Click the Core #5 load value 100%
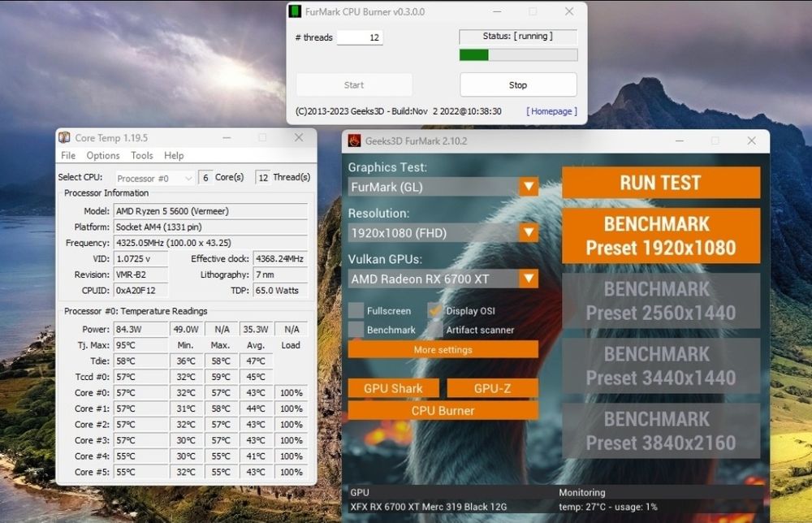The image size is (812, 523). [x=291, y=473]
